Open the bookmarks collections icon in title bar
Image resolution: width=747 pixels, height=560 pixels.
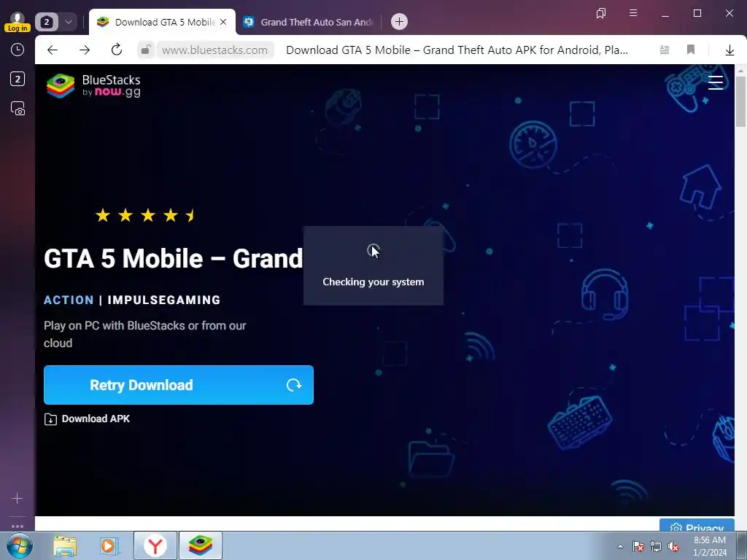click(x=601, y=13)
